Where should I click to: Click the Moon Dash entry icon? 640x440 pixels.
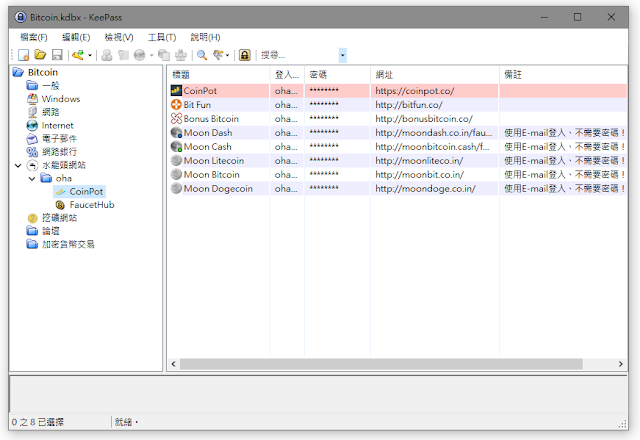point(176,133)
